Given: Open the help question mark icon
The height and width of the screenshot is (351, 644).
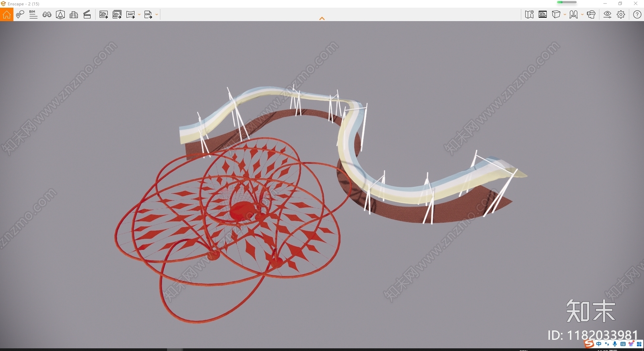Looking at the screenshot, I should [637, 14].
